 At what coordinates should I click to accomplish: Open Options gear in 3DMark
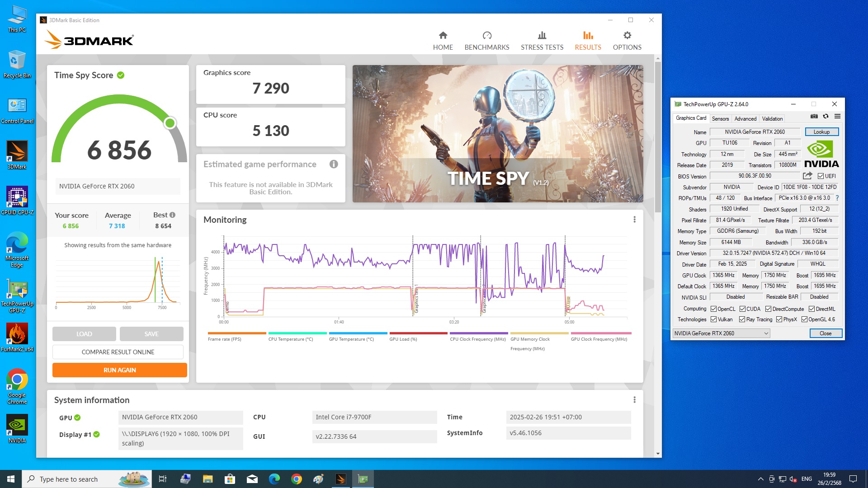point(627,36)
